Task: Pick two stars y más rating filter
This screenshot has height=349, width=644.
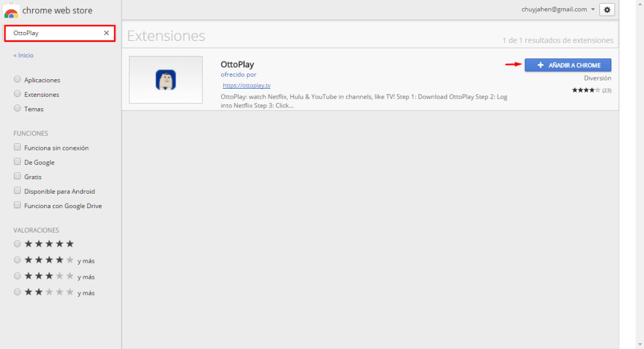Action: 17,292
